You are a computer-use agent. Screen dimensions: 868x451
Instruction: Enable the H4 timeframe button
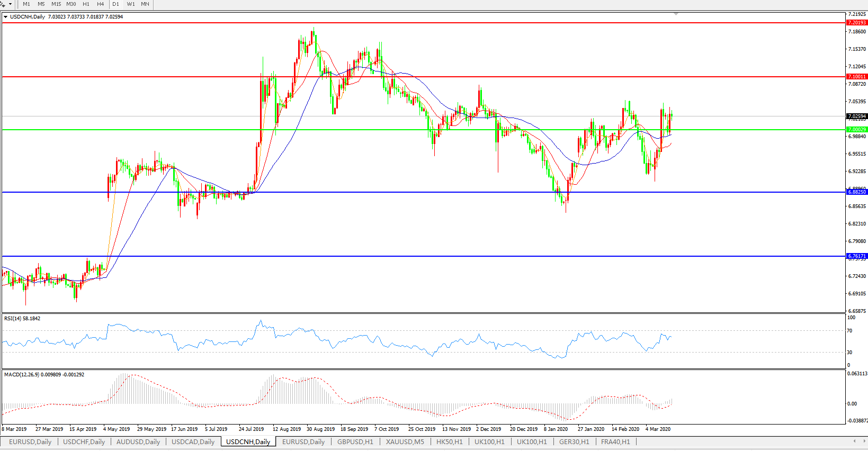(x=101, y=4)
